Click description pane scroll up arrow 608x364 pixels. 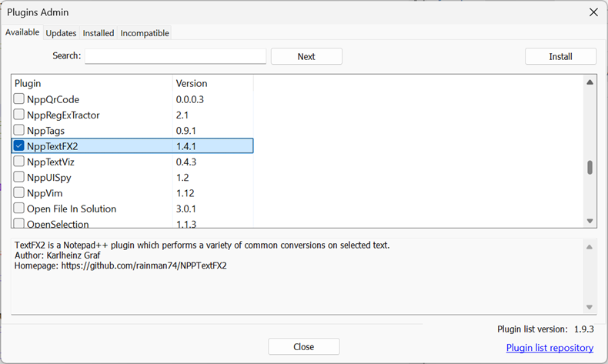coord(590,247)
